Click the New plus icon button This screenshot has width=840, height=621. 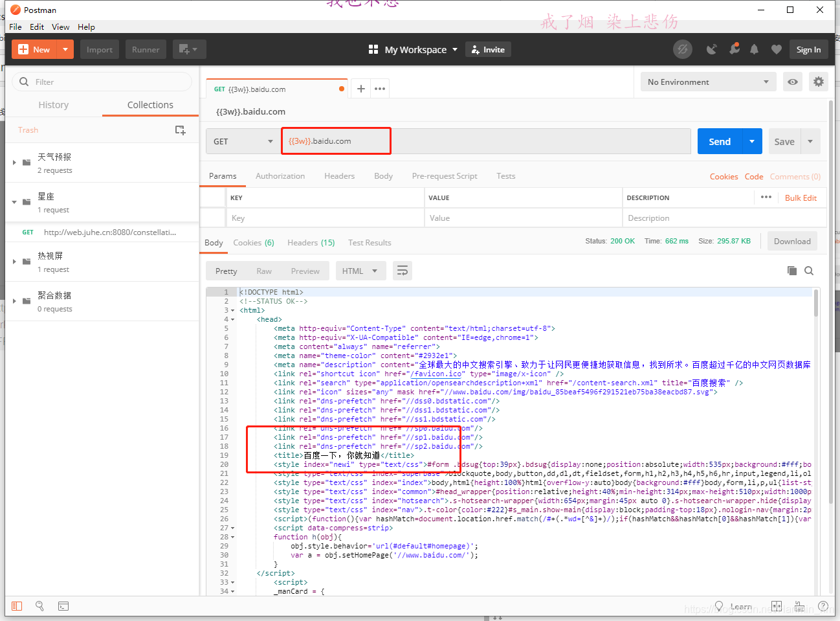(x=34, y=49)
